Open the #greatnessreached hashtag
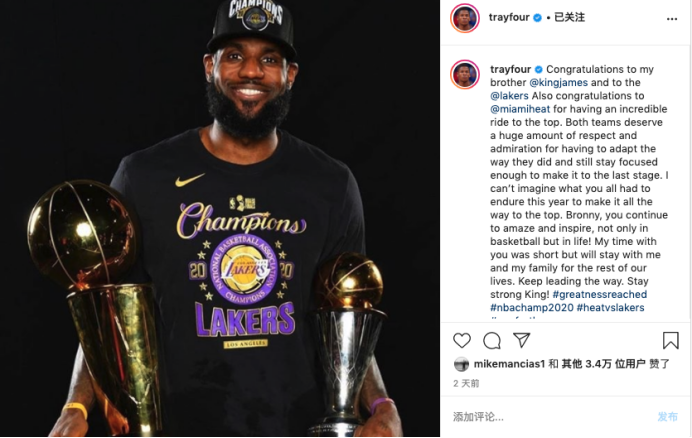Screen dimensions: 692x438 pyautogui.click(x=599, y=295)
